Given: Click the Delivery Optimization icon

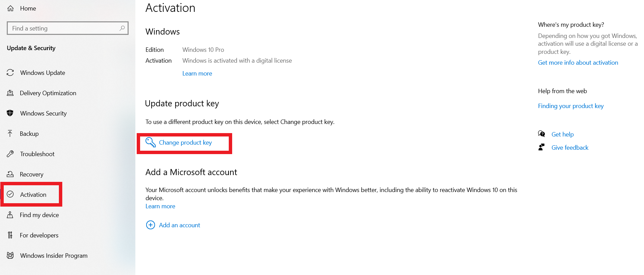Looking at the screenshot, I should (10, 93).
